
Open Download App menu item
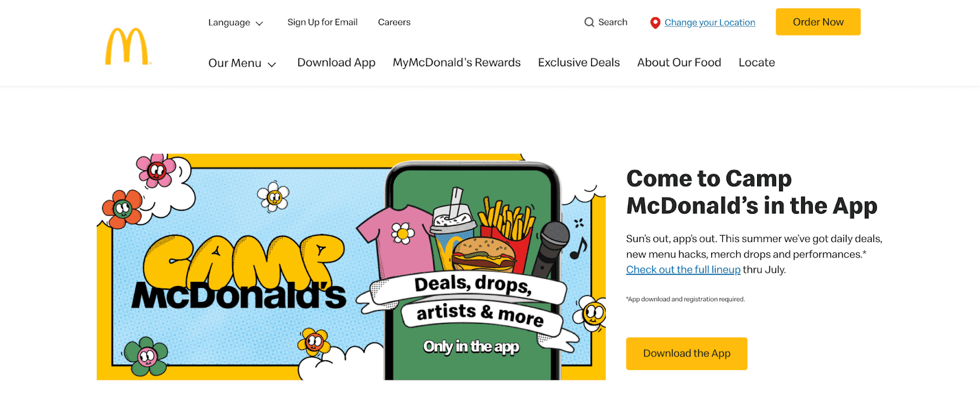pyautogui.click(x=336, y=62)
